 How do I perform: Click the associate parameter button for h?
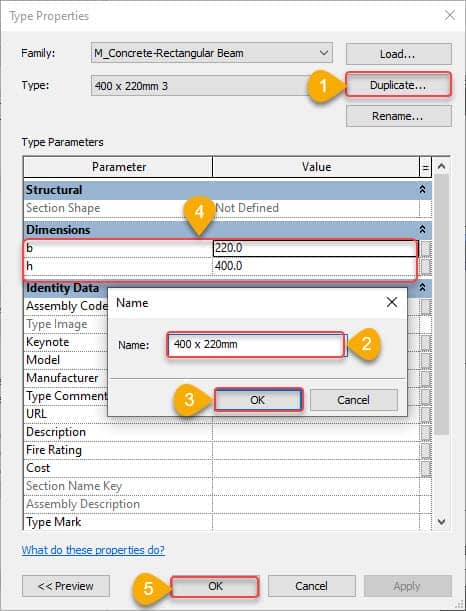coord(426,267)
